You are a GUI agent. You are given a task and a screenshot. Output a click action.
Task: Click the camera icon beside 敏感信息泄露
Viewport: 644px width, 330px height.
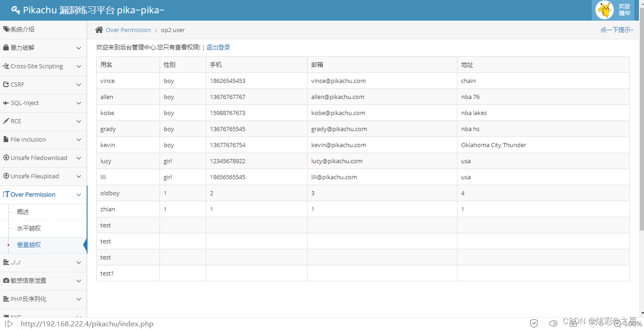(x=6, y=280)
